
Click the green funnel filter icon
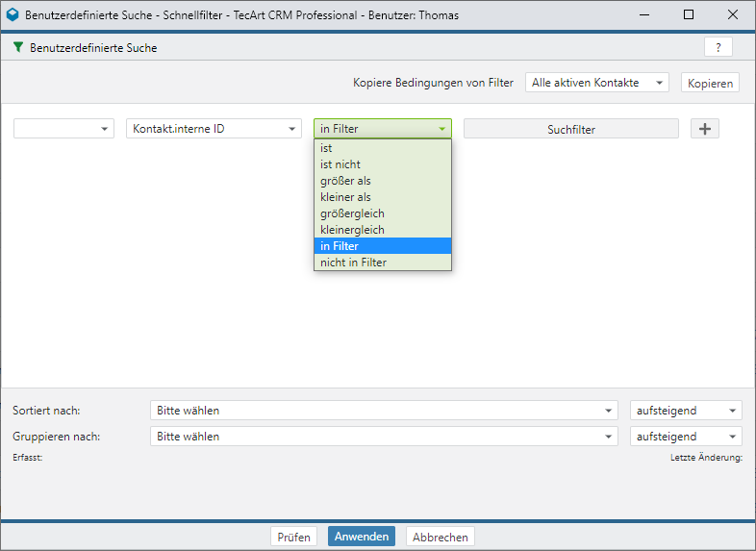18,47
